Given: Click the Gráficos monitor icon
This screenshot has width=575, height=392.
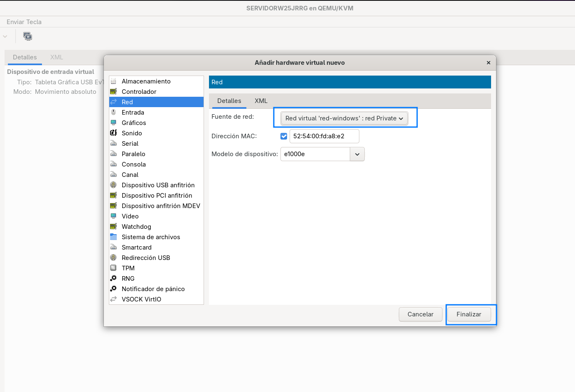Looking at the screenshot, I should [x=113, y=123].
